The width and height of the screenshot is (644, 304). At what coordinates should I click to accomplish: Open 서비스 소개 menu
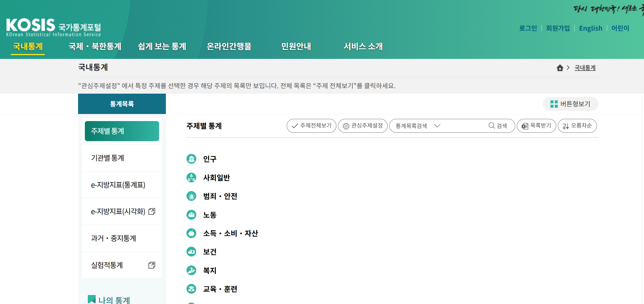point(363,46)
